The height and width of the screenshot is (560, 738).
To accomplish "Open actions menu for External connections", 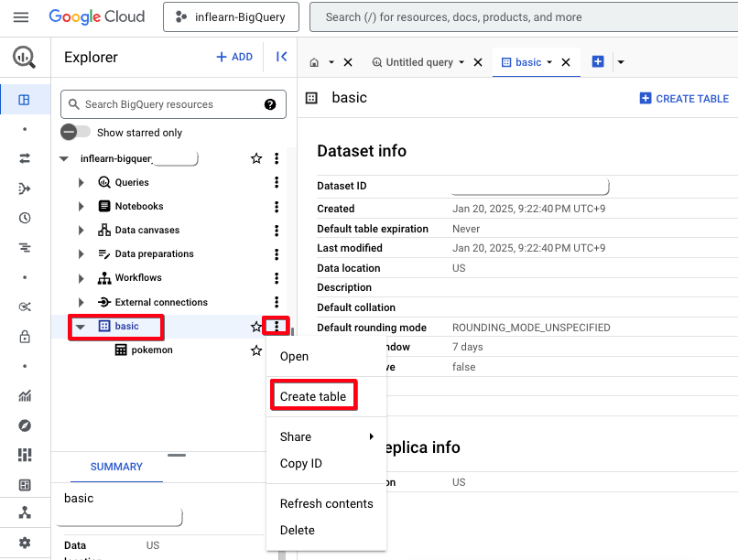I will [x=277, y=302].
